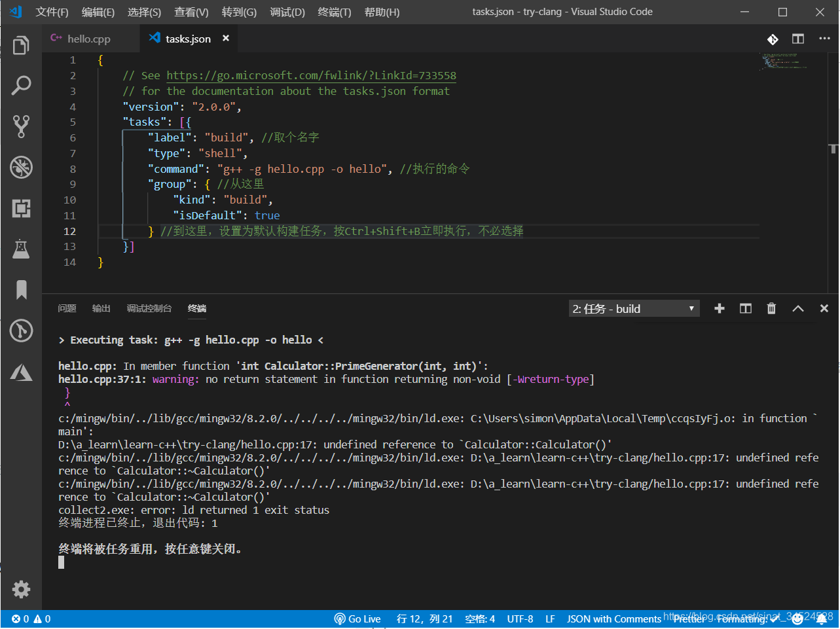Open the 编辑(E) menu
The height and width of the screenshot is (629, 840).
click(x=98, y=12)
